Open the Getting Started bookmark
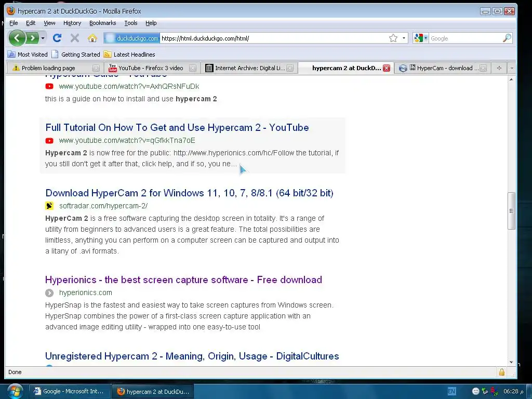Screen dimensions: 532x399 point(76,54)
